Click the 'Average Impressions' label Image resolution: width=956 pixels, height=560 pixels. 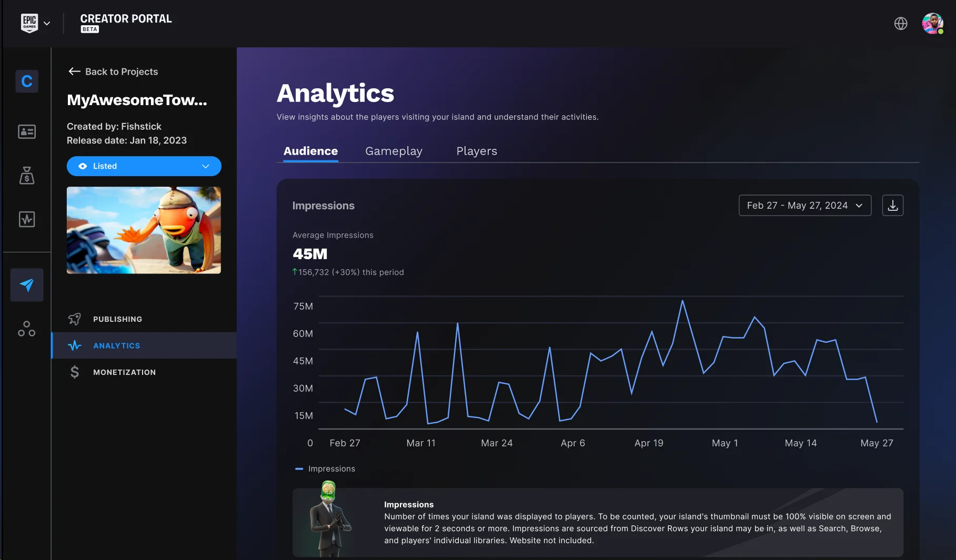pyautogui.click(x=333, y=235)
